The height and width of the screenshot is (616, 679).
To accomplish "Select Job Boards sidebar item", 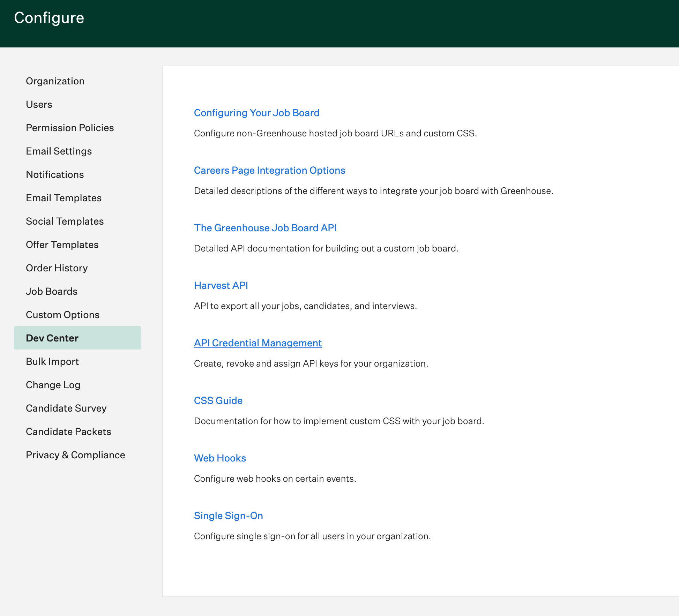I will tap(52, 291).
